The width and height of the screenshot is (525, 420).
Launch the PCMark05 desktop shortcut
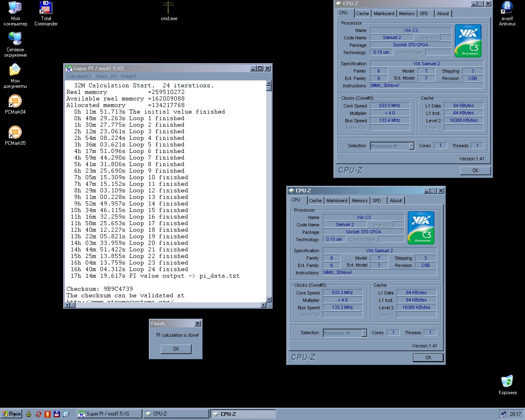pos(15,136)
